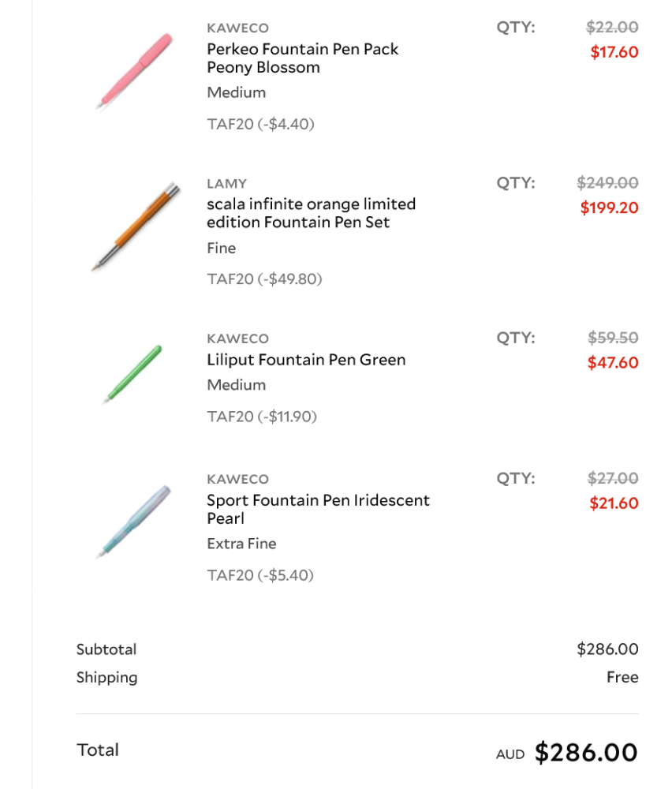Open the Sport Fountain Pen Iridescent Pearl listing
Viewport: 672px width, 789px height.
(x=317, y=510)
